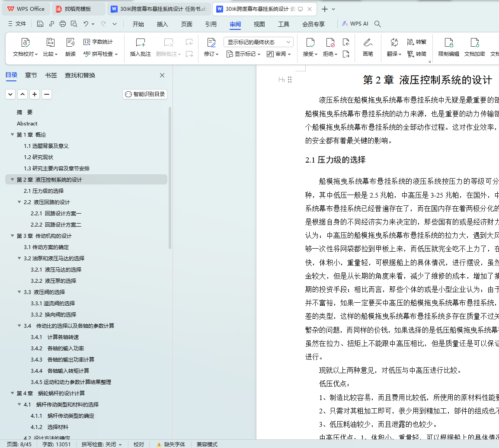Collapse the 第 2 章 液压控制系统的设计 tree node

point(13,179)
